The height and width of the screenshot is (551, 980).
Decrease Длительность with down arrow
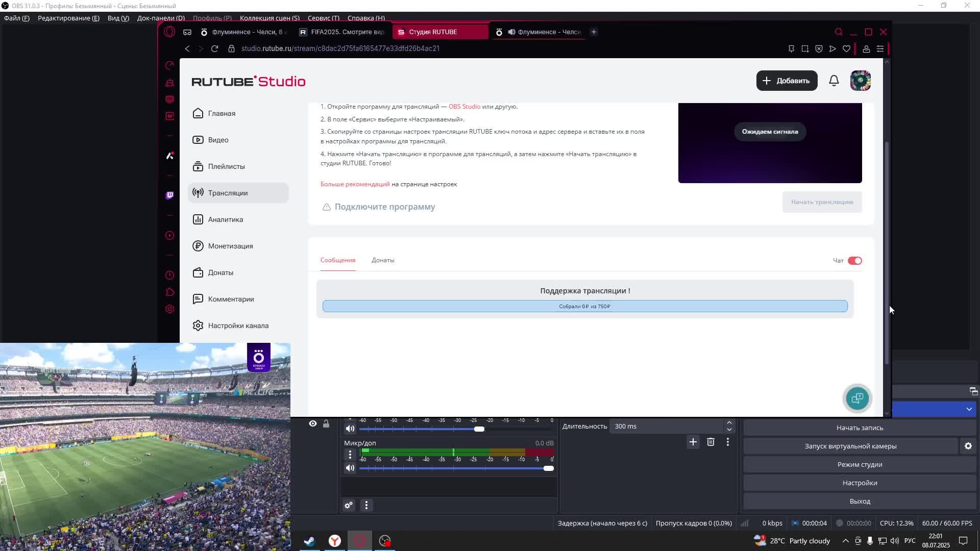(729, 430)
